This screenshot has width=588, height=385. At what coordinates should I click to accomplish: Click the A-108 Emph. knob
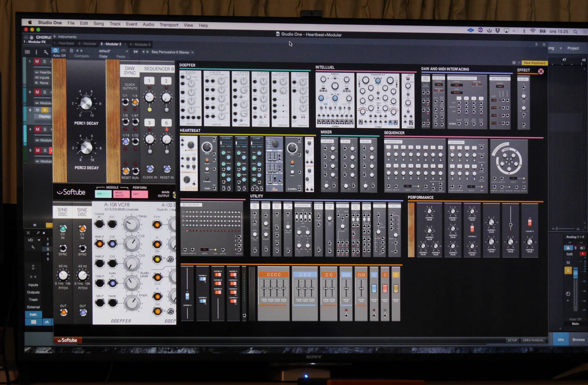[x=132, y=303]
